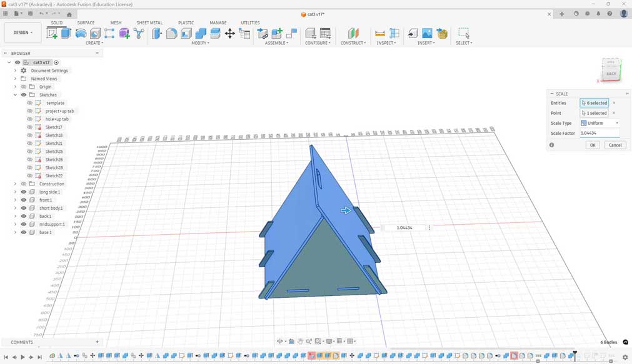Viewport: 632px width, 364px height.
Task: Select the Press Pull tool
Action: point(157,33)
